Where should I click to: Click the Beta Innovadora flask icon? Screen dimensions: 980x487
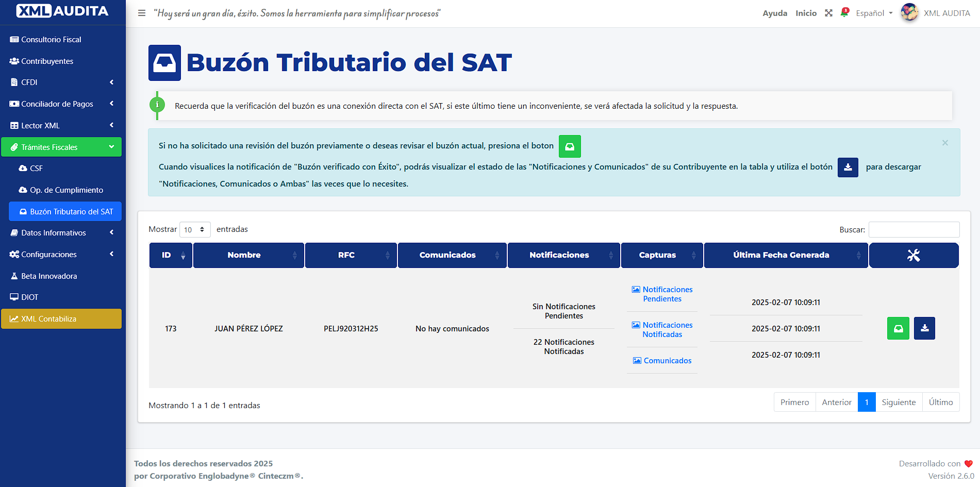click(14, 276)
